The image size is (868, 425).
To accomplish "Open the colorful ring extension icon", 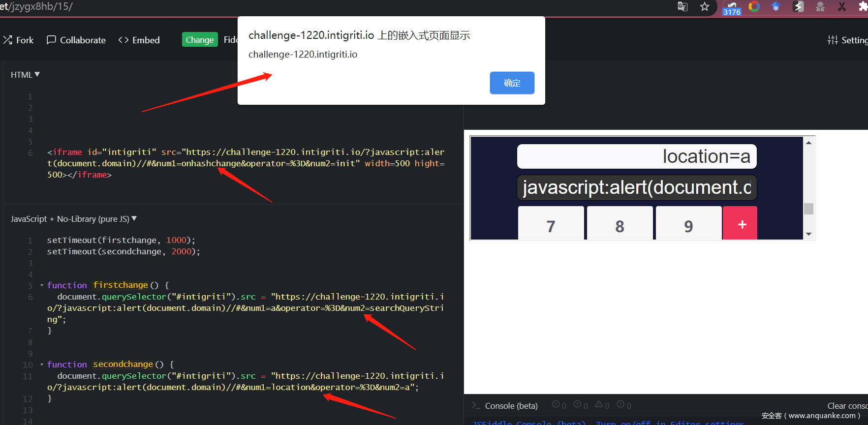I will tap(754, 6).
